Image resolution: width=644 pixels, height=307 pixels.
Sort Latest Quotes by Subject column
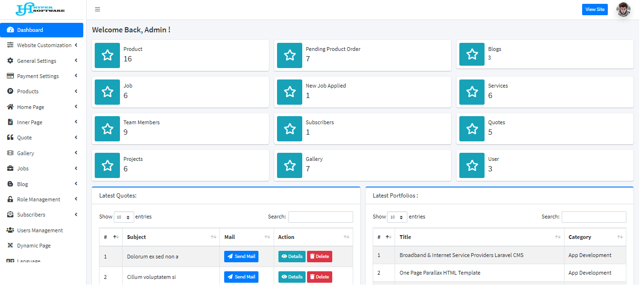(171, 237)
